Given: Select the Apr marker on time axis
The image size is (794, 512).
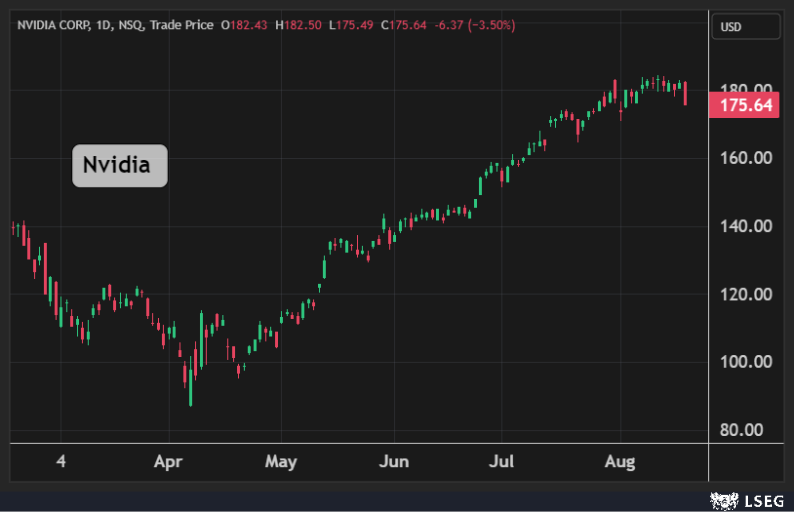Looking at the screenshot, I should click(x=168, y=463).
